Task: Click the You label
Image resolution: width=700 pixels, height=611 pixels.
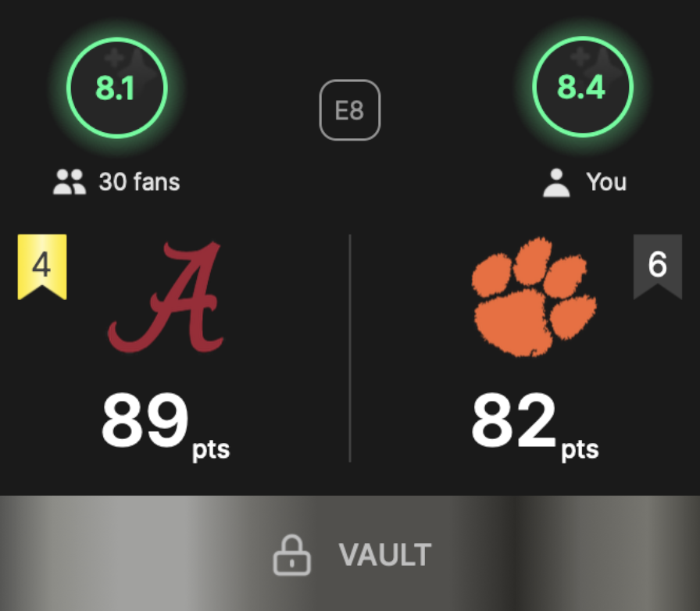Action: (607, 182)
